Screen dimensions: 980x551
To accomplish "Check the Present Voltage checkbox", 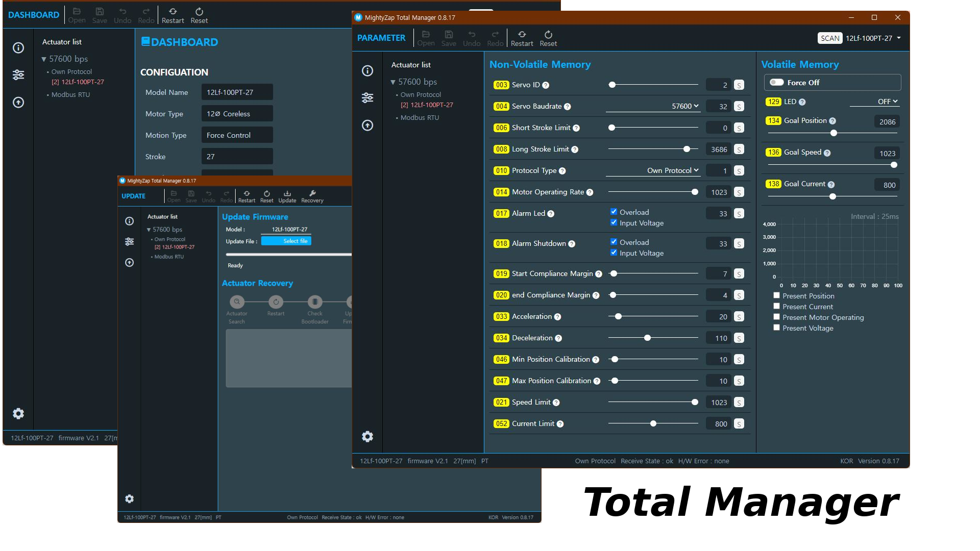I will (x=776, y=328).
